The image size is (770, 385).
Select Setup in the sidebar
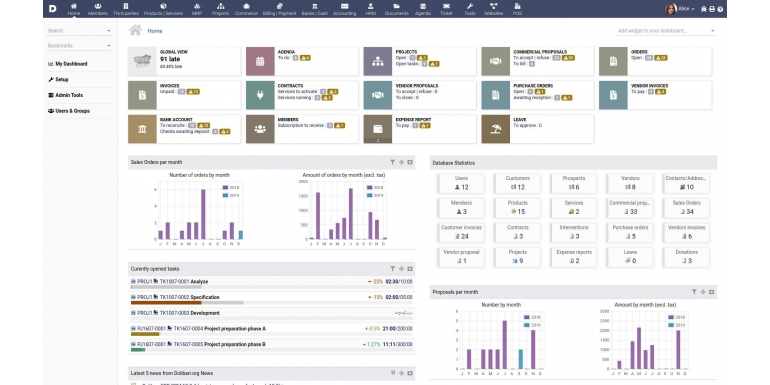58,80
